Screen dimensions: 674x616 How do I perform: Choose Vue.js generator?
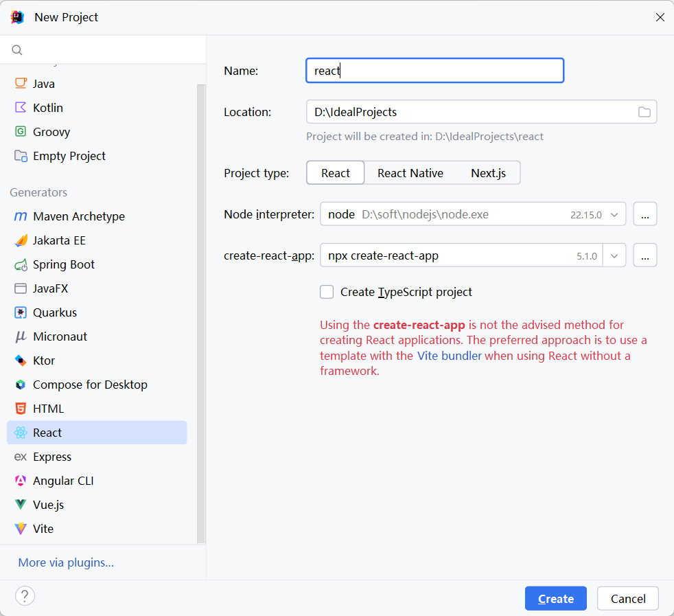click(x=97, y=505)
